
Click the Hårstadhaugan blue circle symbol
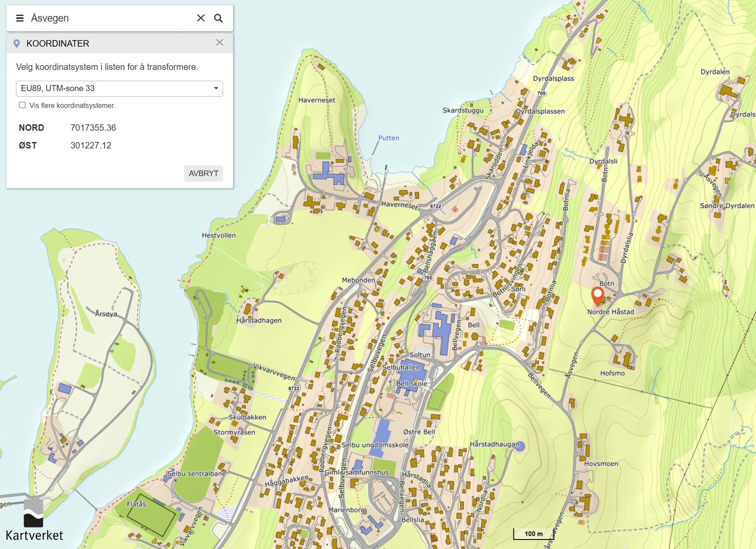[x=520, y=446]
